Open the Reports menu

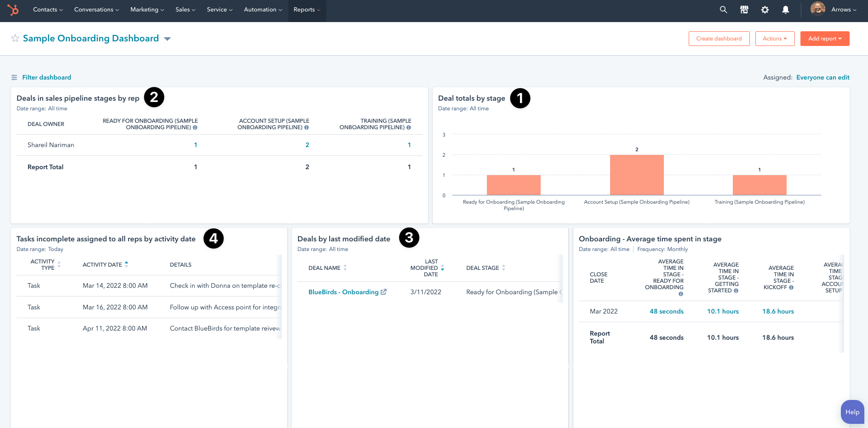(x=307, y=9)
